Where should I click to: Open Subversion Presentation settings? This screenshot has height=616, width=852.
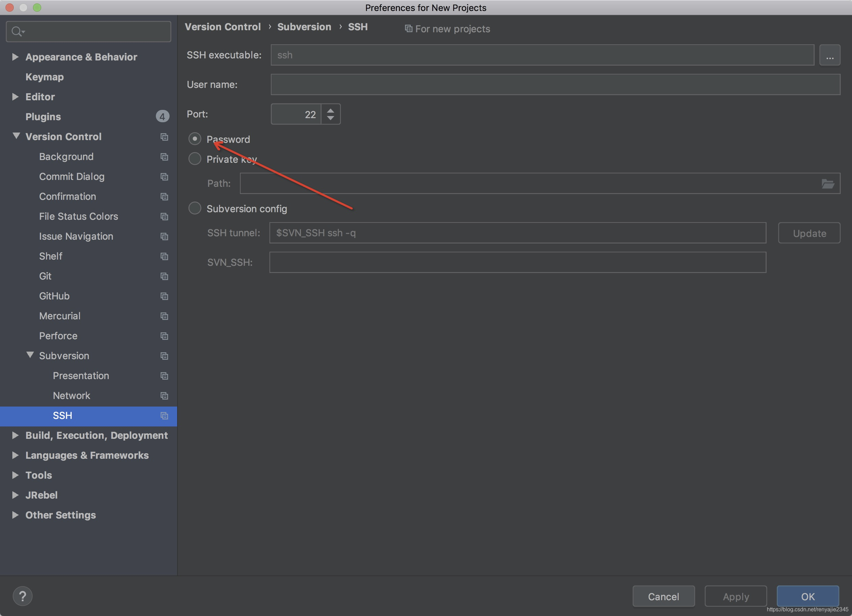[81, 376]
